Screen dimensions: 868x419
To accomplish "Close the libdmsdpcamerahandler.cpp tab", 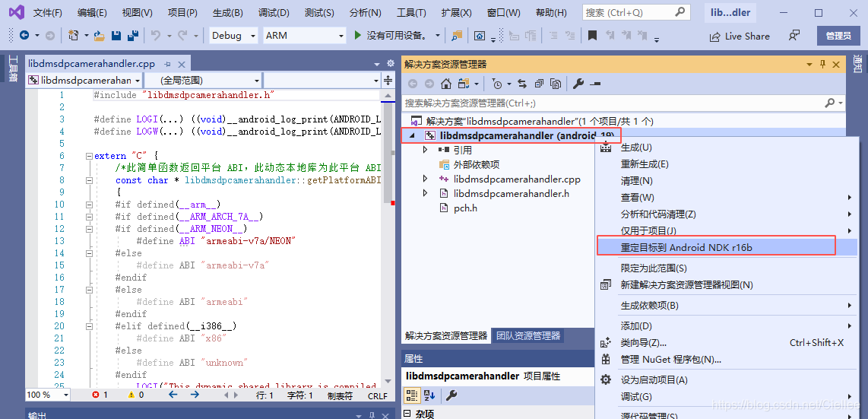I will [181, 64].
